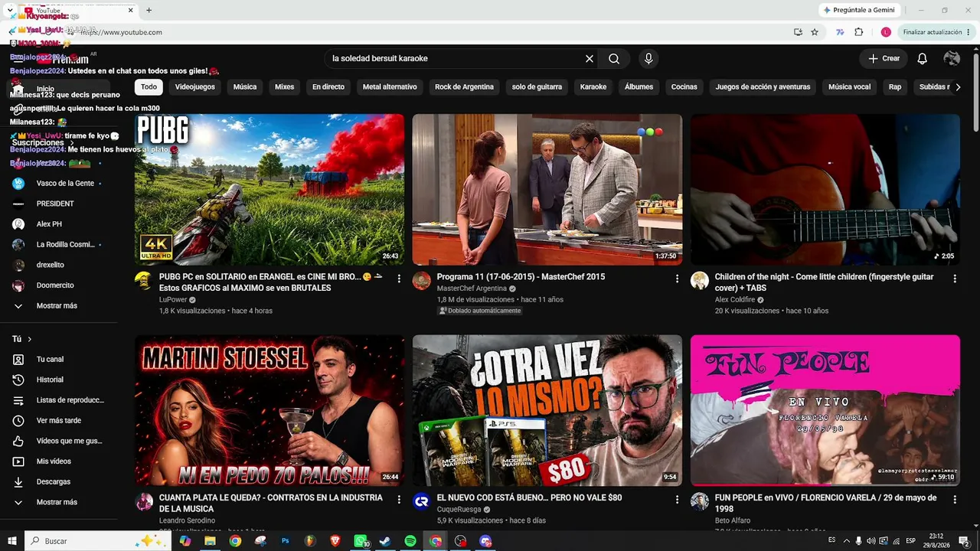
Task: Select the Karaoke filter chip
Action: [593, 87]
